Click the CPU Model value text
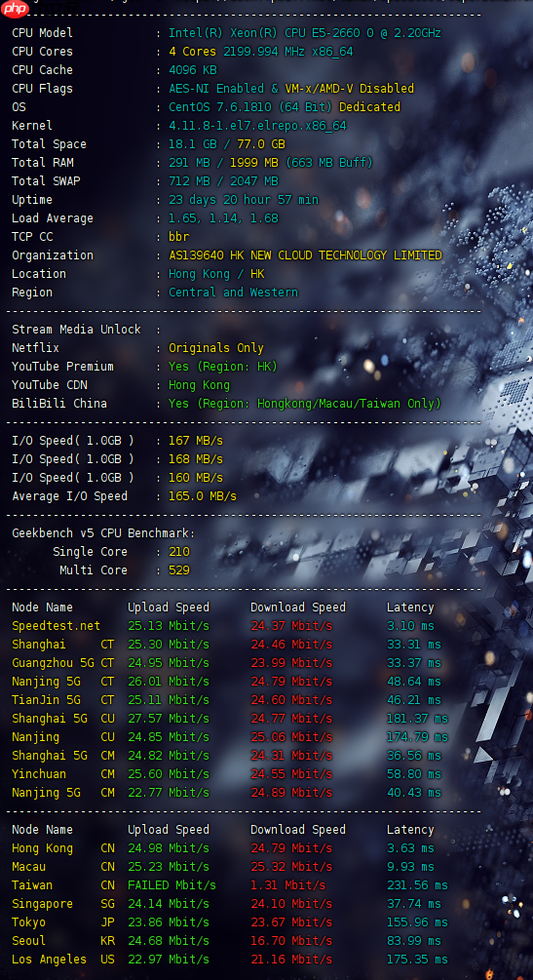This screenshot has width=533, height=980. [x=305, y=33]
